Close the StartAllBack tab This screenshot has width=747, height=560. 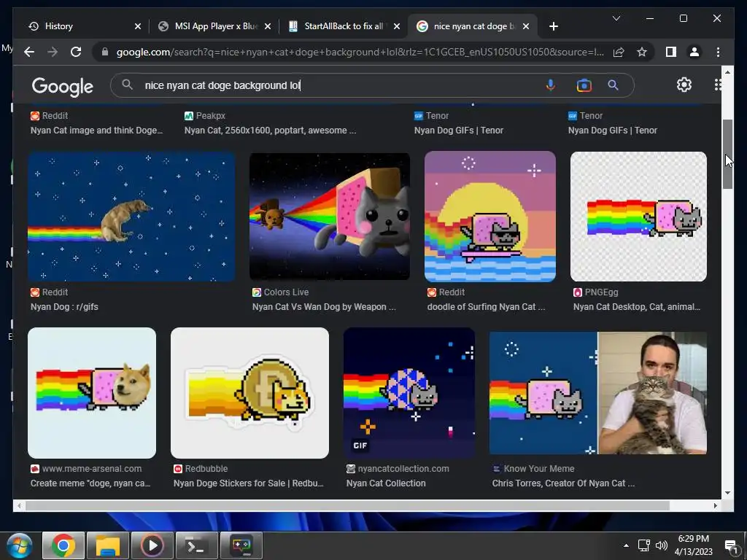(x=396, y=26)
